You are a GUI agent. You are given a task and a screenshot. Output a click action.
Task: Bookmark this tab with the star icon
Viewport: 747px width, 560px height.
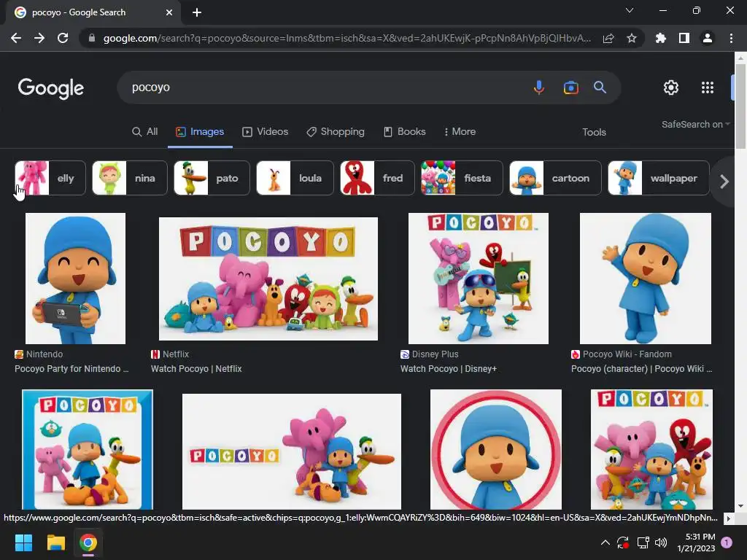point(631,38)
